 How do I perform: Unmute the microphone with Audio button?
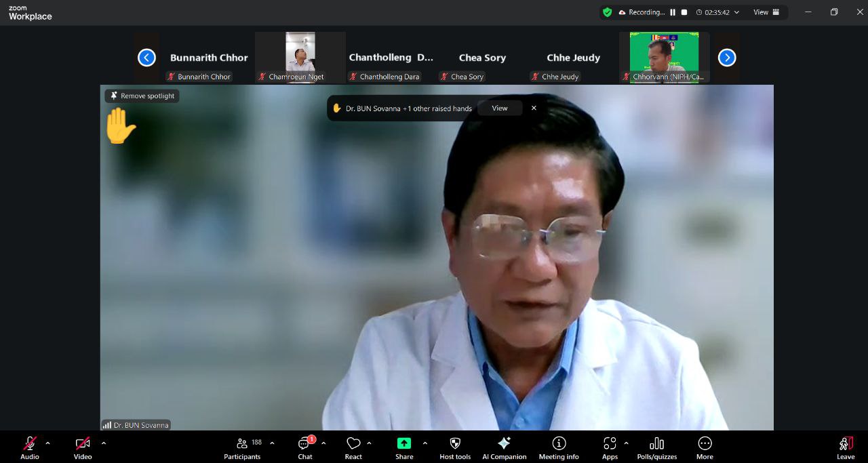[30, 447]
